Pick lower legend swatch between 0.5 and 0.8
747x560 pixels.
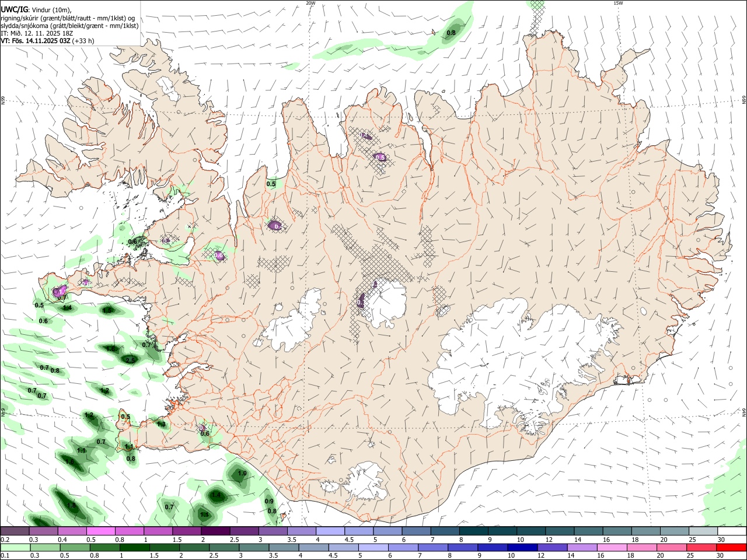76,547
